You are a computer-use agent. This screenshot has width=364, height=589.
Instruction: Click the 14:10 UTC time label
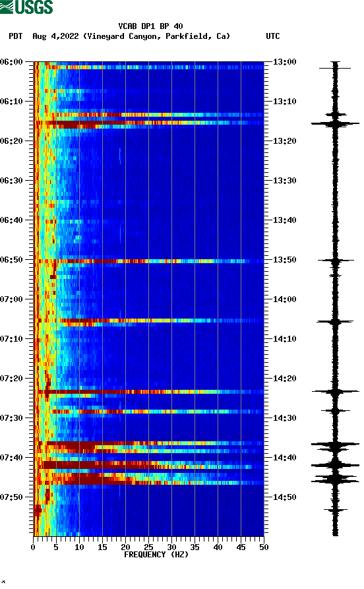[284, 339]
